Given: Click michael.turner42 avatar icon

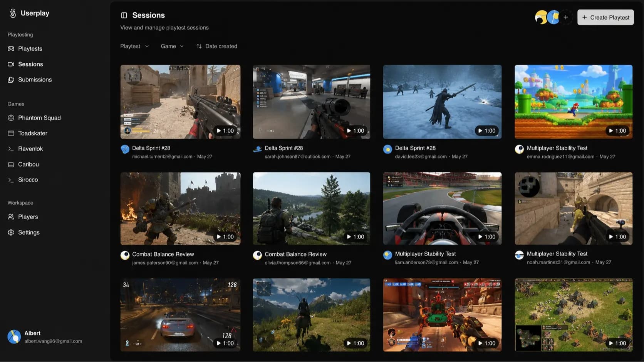Looking at the screenshot, I should click(125, 149).
